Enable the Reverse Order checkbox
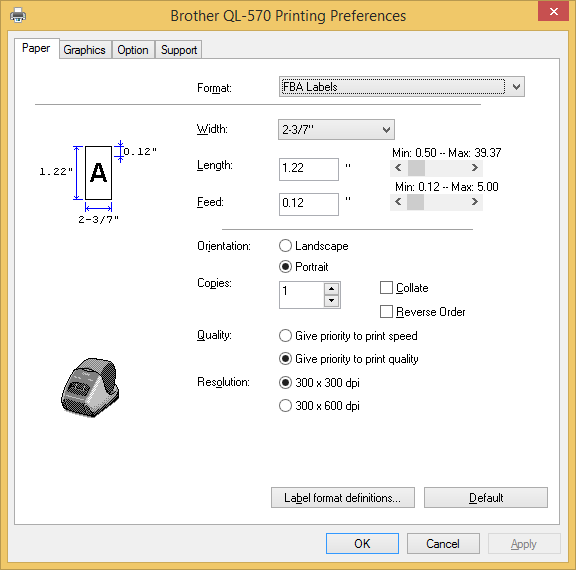The image size is (576, 570). (x=422, y=312)
